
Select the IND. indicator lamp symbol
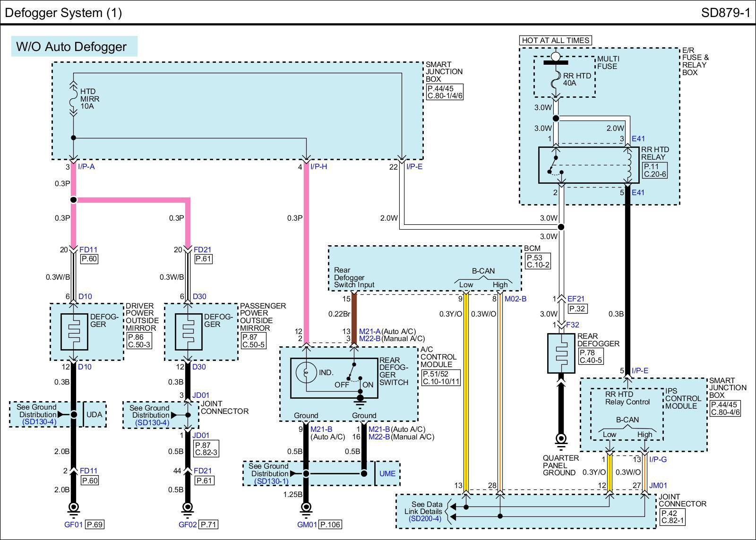tap(305, 372)
